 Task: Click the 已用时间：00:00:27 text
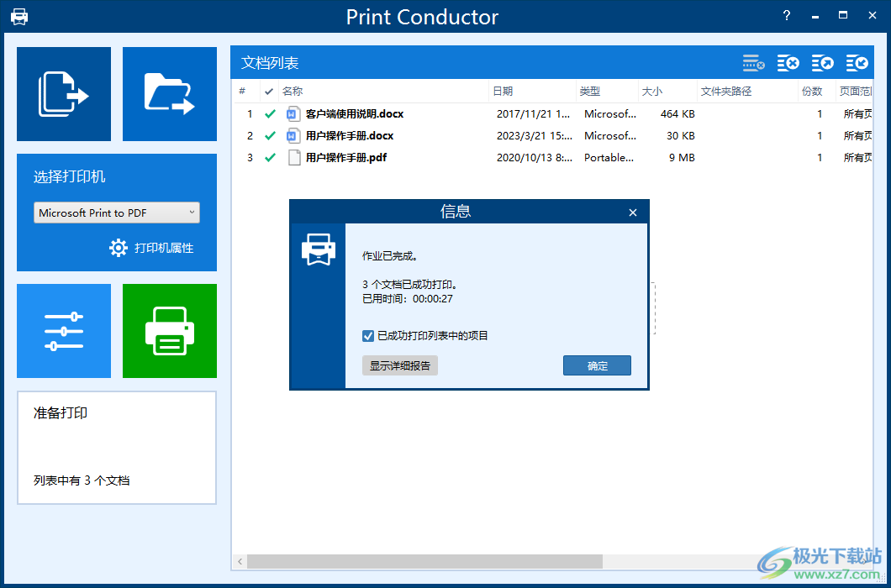point(408,299)
